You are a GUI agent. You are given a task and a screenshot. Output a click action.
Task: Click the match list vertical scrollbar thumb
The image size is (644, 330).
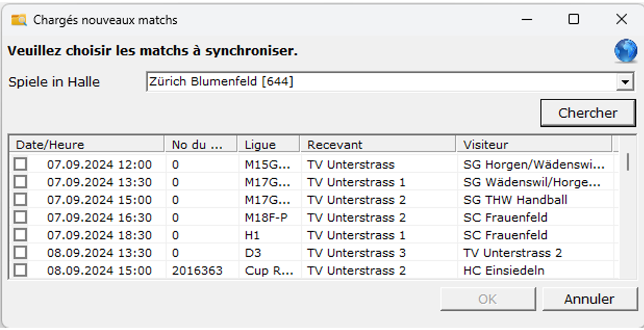pos(628,162)
